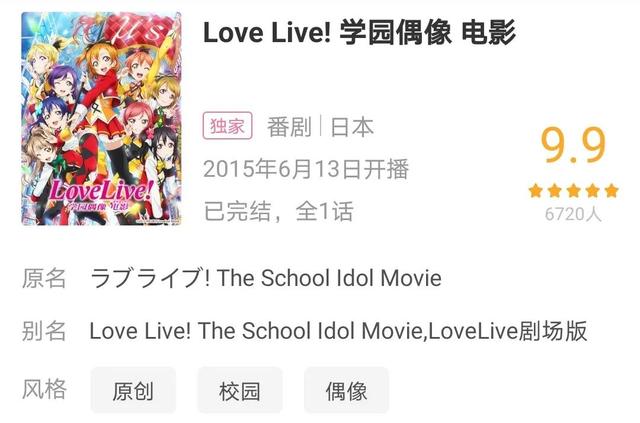The height and width of the screenshot is (423, 640).
Task: Click the 2015年6月13日开播 air date
Action: pyautogui.click(x=306, y=169)
